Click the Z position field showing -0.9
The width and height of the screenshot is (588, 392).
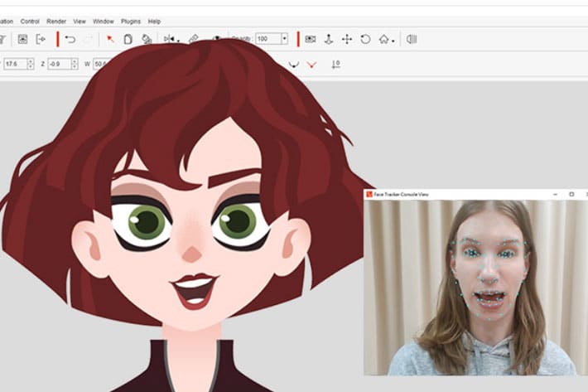59,64
